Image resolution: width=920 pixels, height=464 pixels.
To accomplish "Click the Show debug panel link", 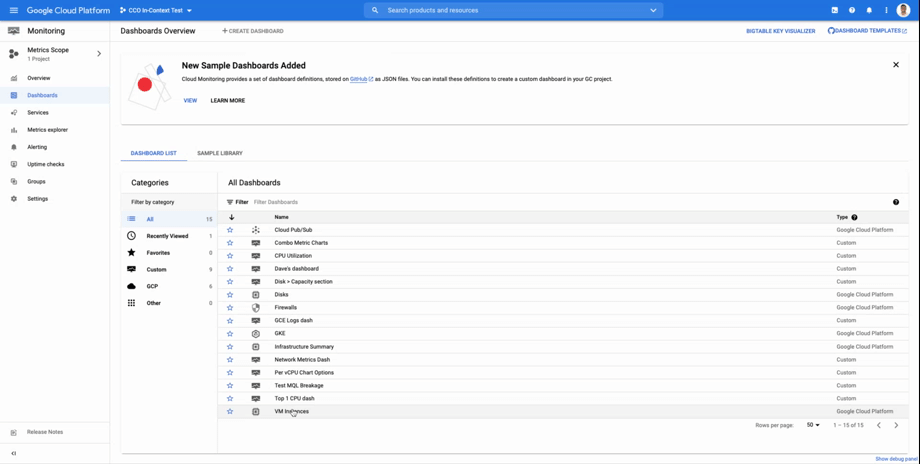I will [x=896, y=459].
